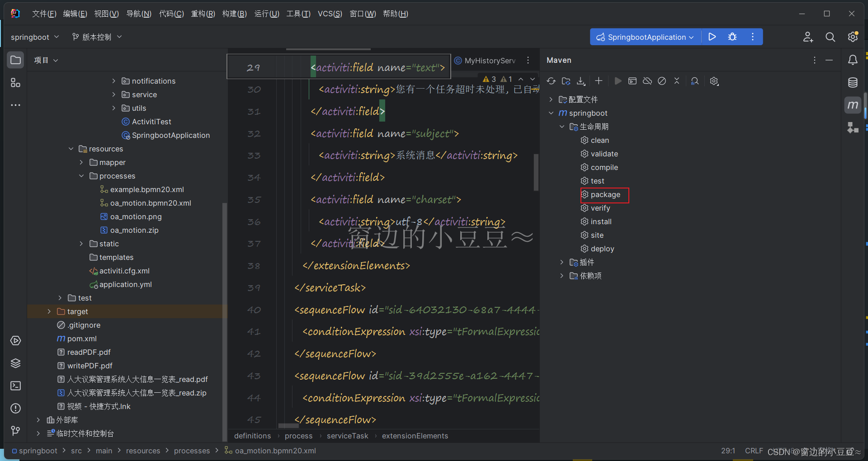868x461 pixels.
Task: Collapse the processes folder
Action: click(81, 176)
